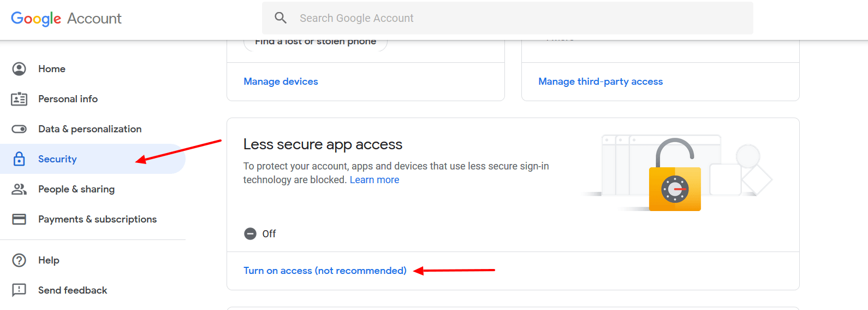
Task: Click the Security padlock icon
Action: [19, 159]
